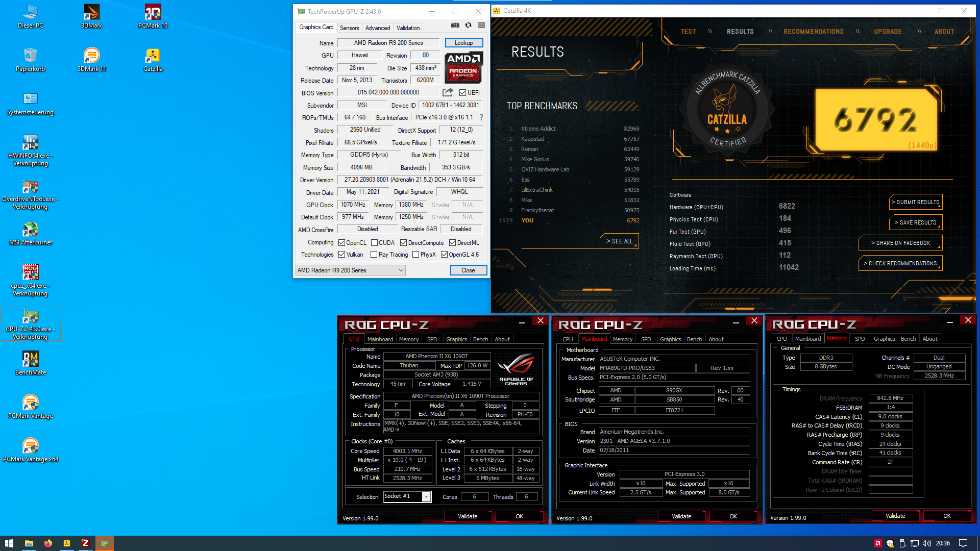Launch Firefox from the taskbar
Image resolution: width=980 pixels, height=551 pixels.
pos(47,543)
